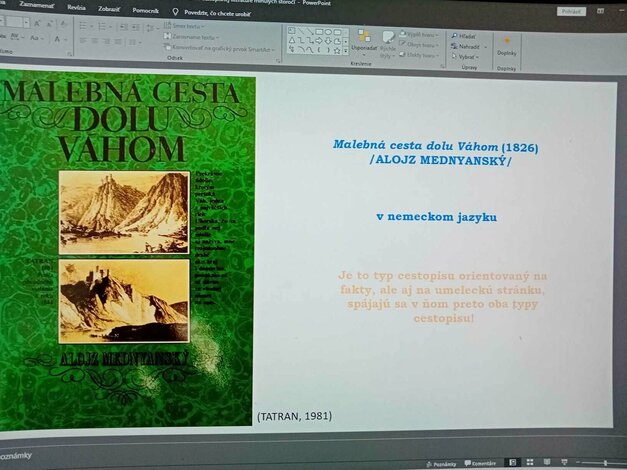Switch to the Zobraziť tab

tap(109, 9)
